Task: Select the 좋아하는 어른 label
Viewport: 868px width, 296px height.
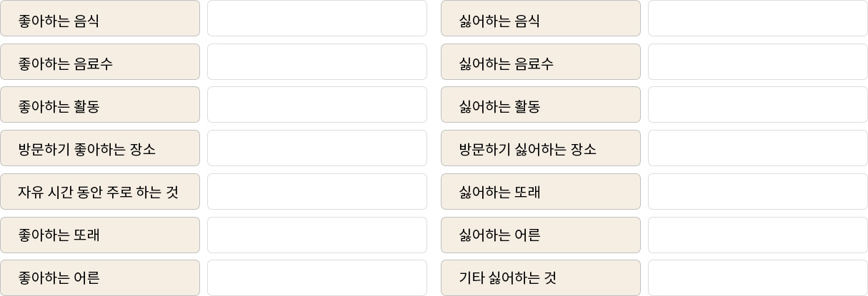Action: (x=59, y=277)
